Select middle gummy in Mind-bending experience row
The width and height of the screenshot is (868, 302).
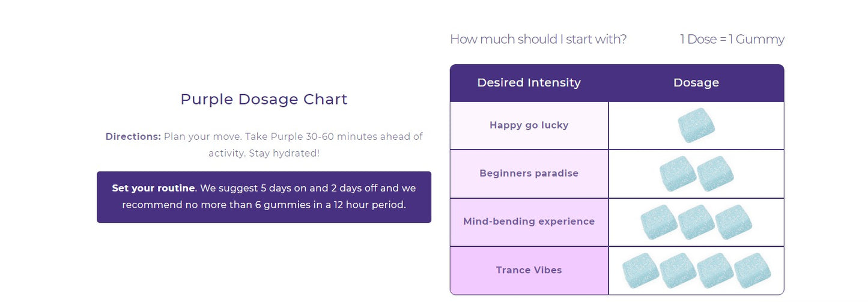pos(696,222)
